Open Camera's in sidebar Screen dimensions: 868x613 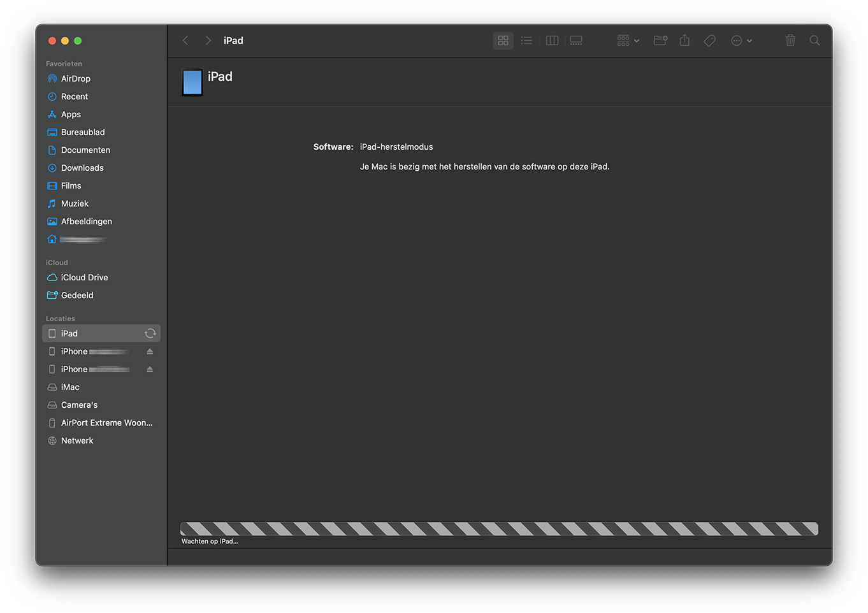[x=101, y=405]
